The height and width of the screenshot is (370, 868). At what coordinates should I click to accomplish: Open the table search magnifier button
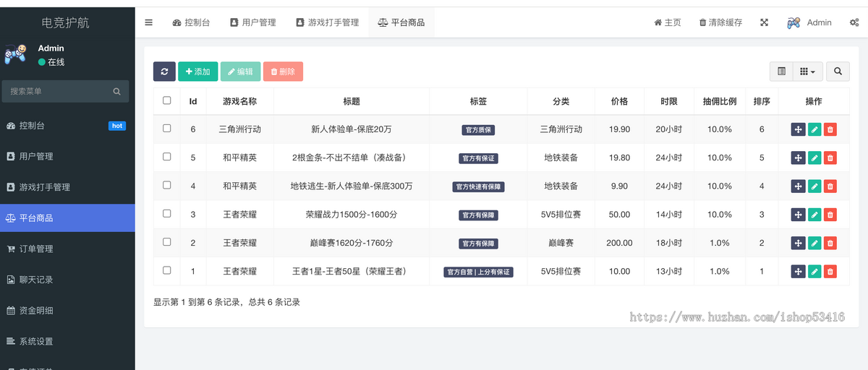coord(838,72)
